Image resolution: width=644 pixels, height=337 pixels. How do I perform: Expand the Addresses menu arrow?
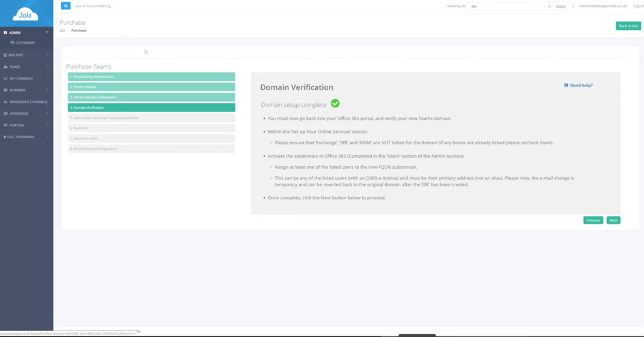[x=48, y=113]
